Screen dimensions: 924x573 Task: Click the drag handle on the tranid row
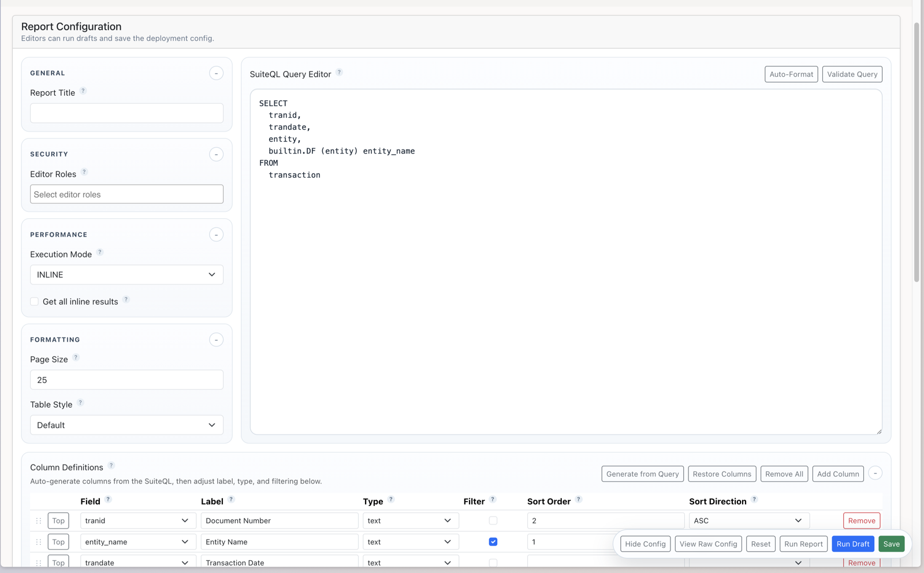38,520
